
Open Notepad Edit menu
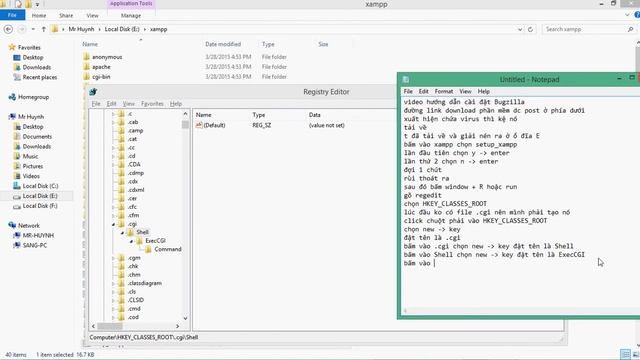coord(424,91)
